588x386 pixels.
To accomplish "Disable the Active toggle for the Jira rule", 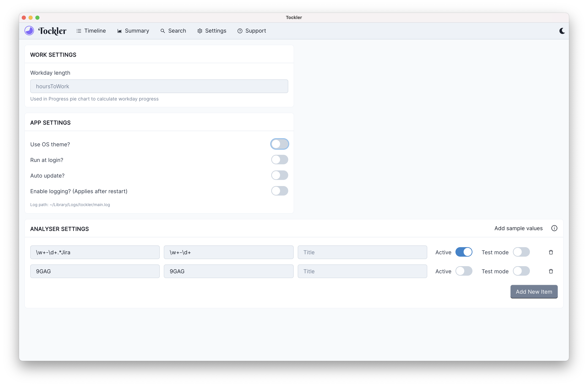I will tap(464, 252).
